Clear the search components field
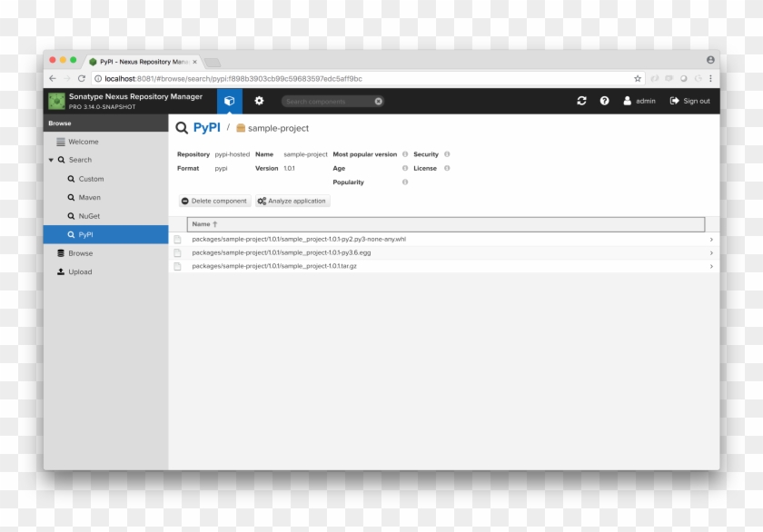Image resolution: width=763 pixels, height=532 pixels. (379, 102)
